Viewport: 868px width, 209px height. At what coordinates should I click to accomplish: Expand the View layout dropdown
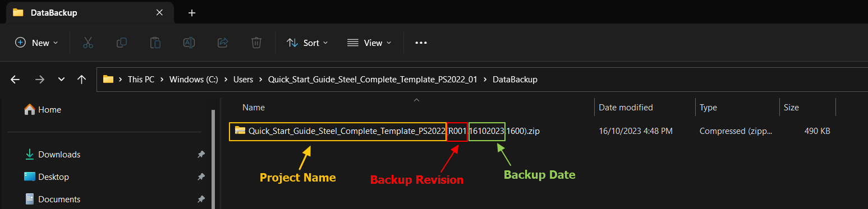(x=369, y=43)
